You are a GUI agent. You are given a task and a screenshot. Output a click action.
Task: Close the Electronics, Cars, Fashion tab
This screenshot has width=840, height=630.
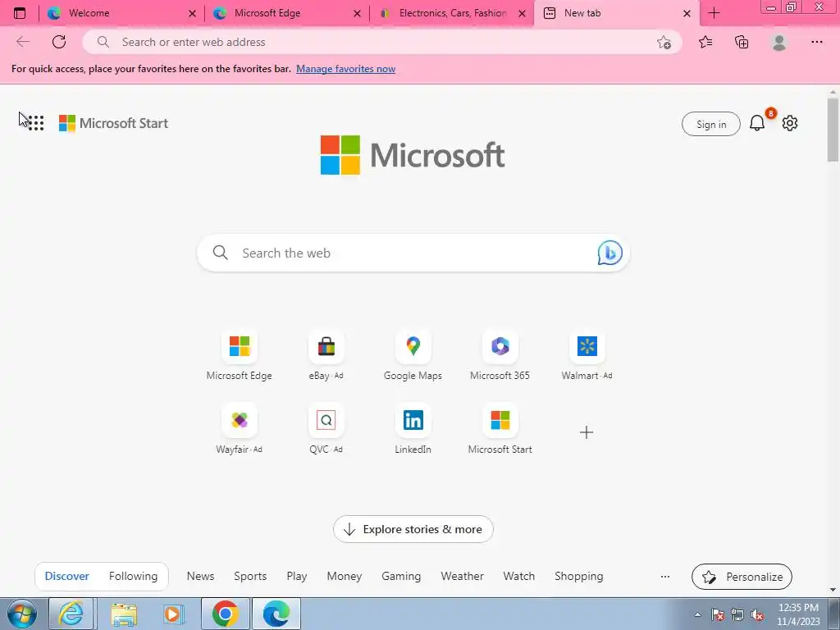(x=523, y=14)
